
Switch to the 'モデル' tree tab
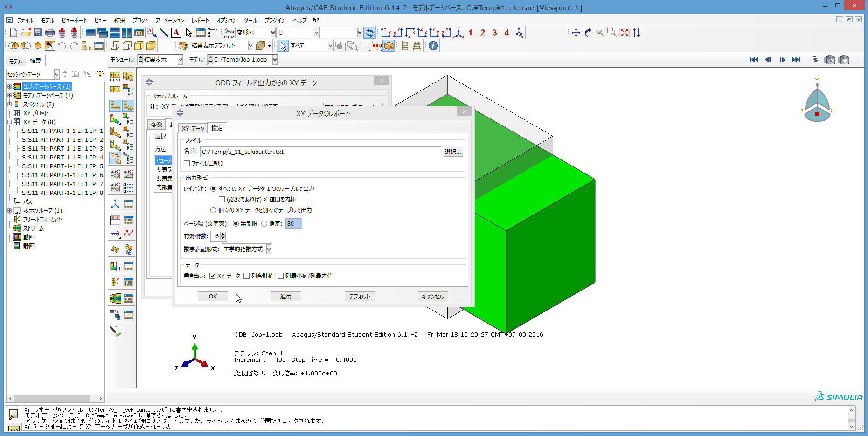[16, 62]
